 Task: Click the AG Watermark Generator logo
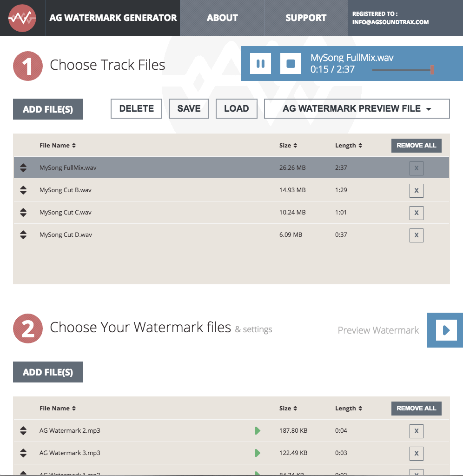[22, 18]
